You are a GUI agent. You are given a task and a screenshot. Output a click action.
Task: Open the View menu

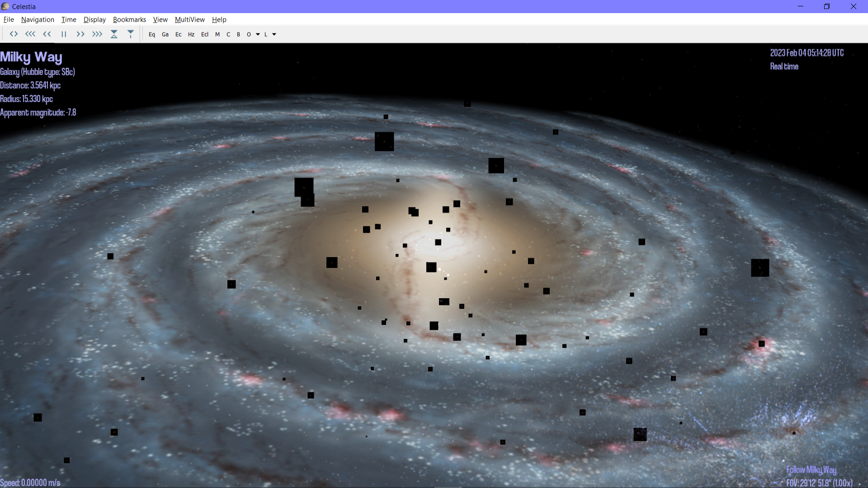pos(160,19)
